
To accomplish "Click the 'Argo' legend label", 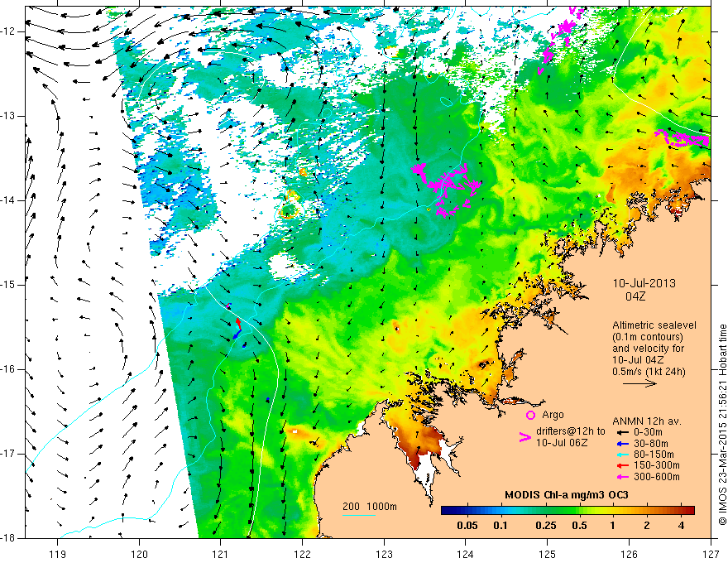I will (x=553, y=415).
